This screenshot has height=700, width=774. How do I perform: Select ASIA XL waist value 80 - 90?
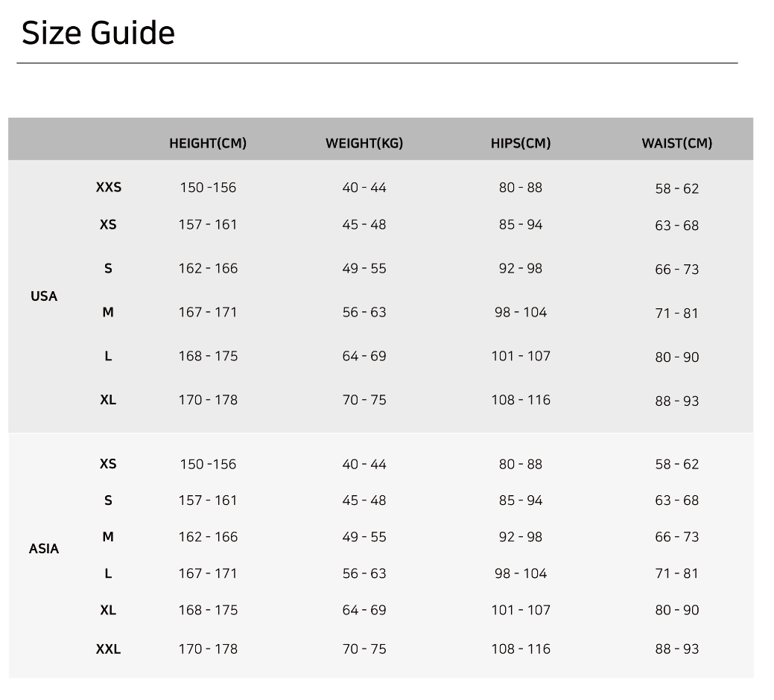click(677, 610)
